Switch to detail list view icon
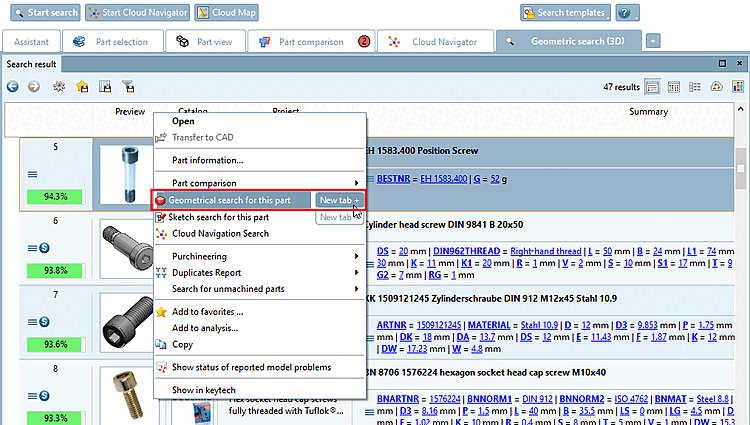The width and height of the screenshot is (750, 425). coord(695,87)
